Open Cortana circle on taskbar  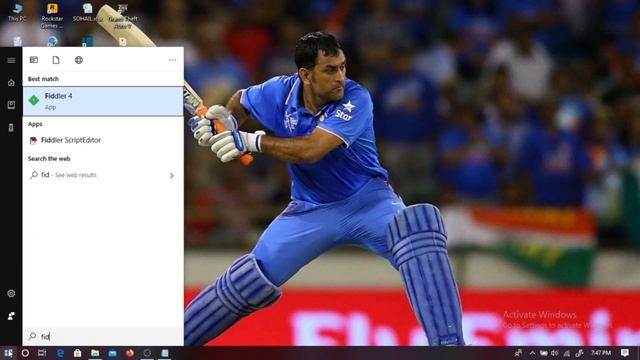coord(25,353)
